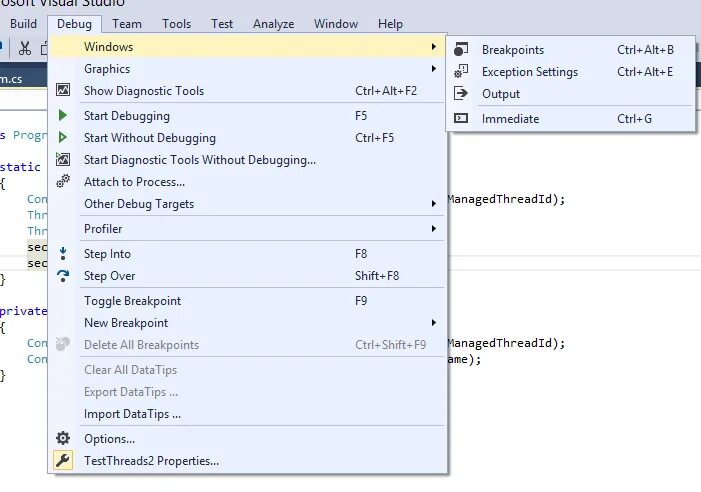The image size is (701, 492).
Task: Click the Output window icon
Action: point(461,93)
